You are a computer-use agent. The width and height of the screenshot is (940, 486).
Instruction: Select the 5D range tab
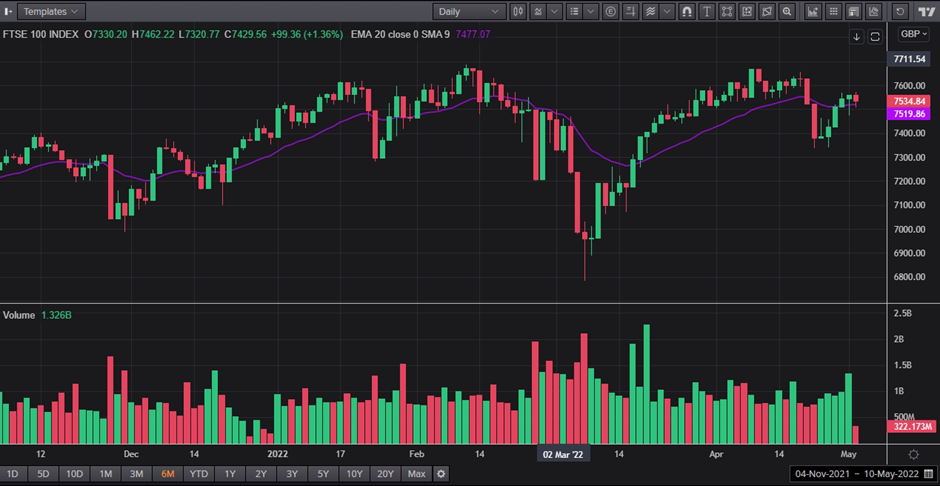click(x=43, y=474)
